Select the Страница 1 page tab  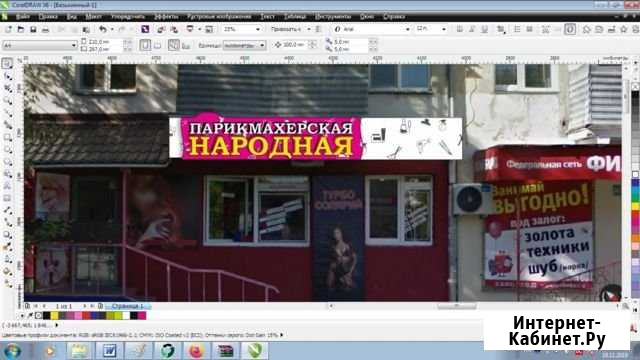click(128, 306)
